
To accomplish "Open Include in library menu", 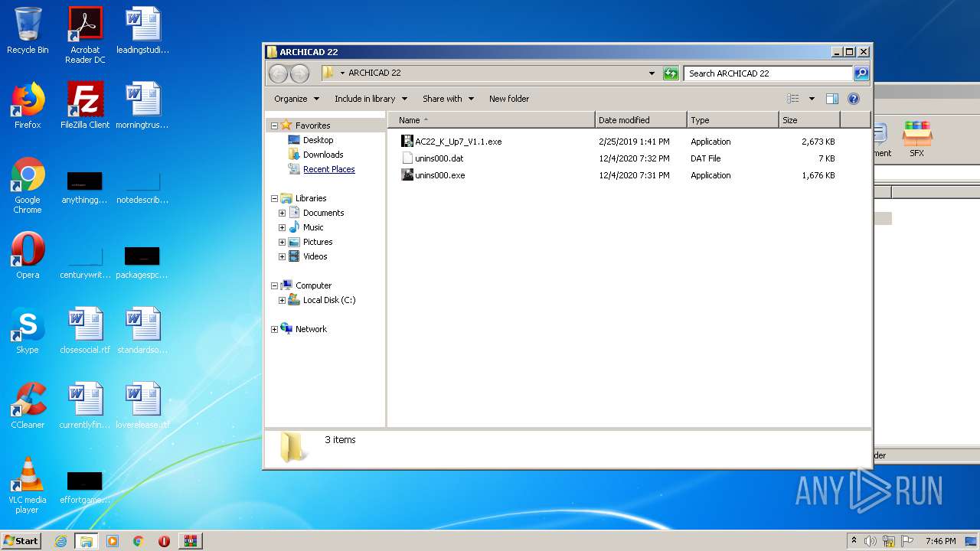I will point(371,99).
